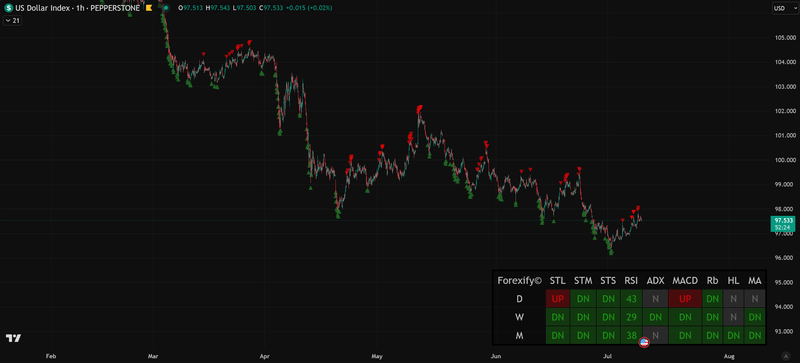Click the ADX column header
The image size is (800, 363).
point(655,280)
